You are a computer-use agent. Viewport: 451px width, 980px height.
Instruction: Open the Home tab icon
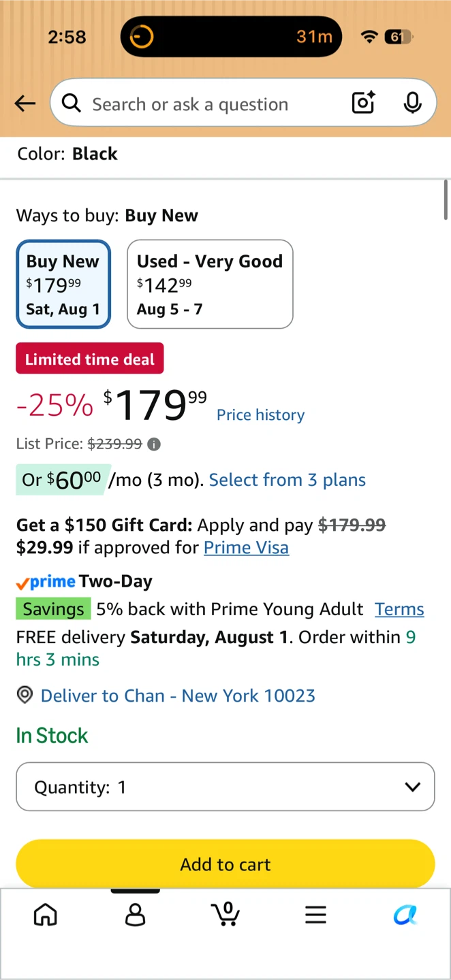click(46, 915)
